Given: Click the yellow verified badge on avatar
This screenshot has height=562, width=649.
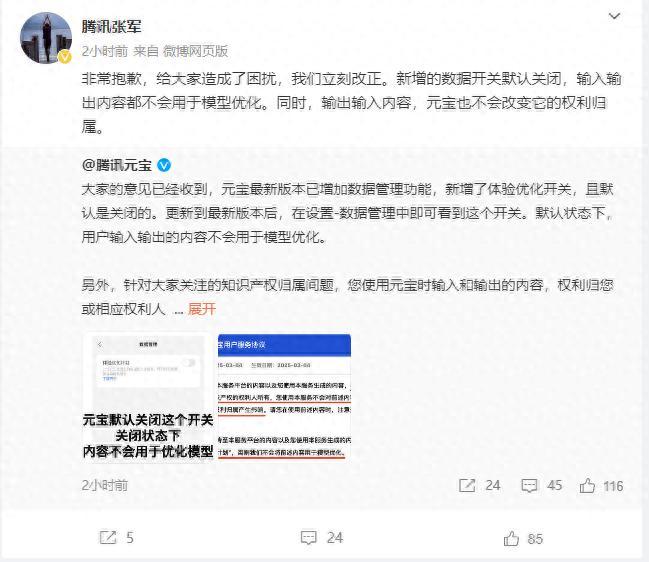Looking at the screenshot, I should click(65, 57).
